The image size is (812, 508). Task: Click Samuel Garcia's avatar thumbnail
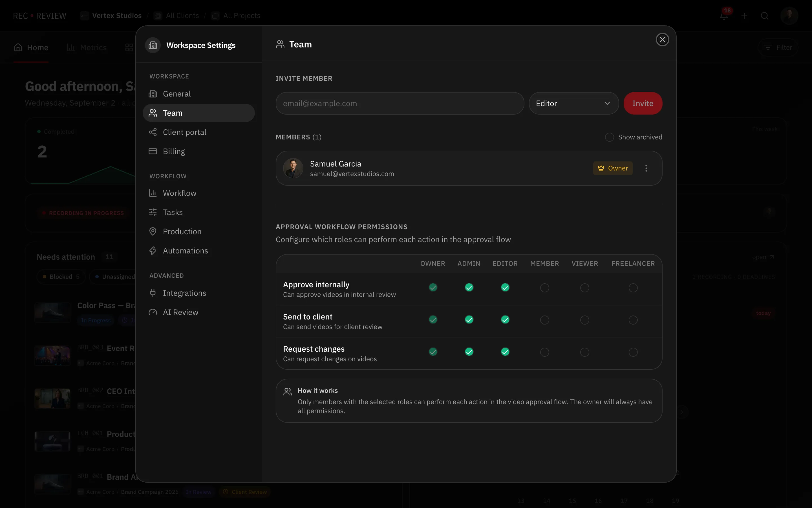pos(293,168)
